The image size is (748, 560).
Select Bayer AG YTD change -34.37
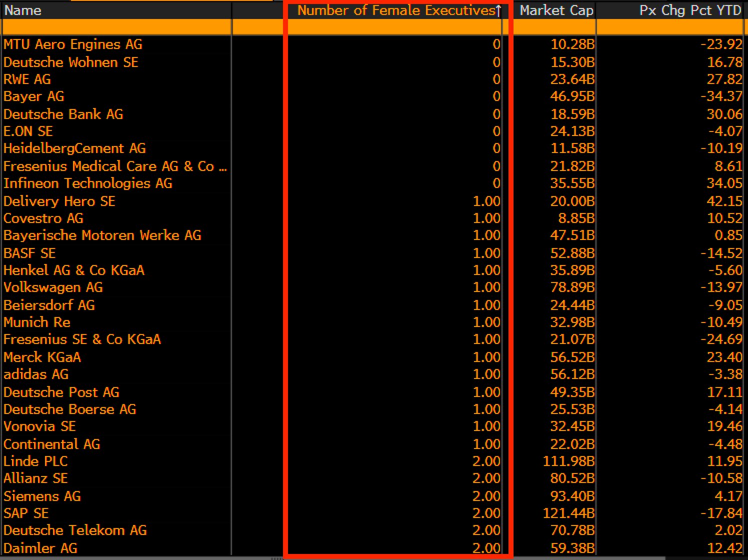[x=721, y=96]
